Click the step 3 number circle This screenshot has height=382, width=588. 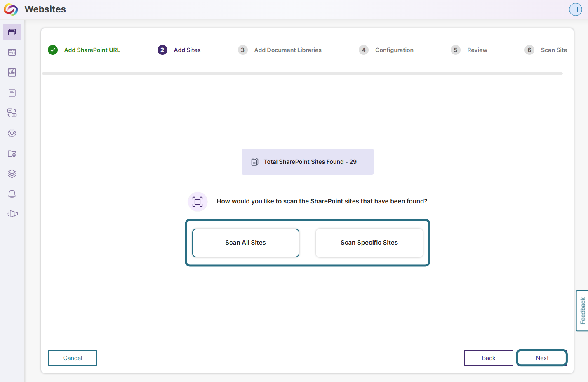pos(243,50)
